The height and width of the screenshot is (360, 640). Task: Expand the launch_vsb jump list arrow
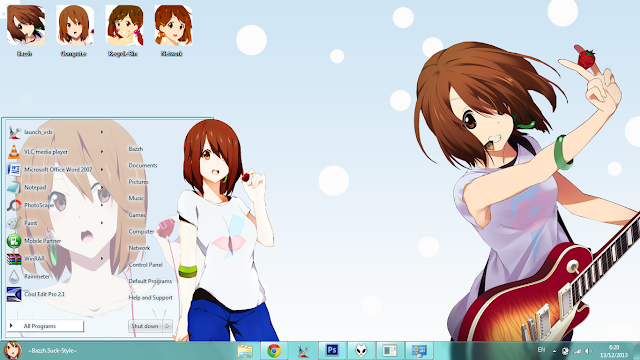102,132
